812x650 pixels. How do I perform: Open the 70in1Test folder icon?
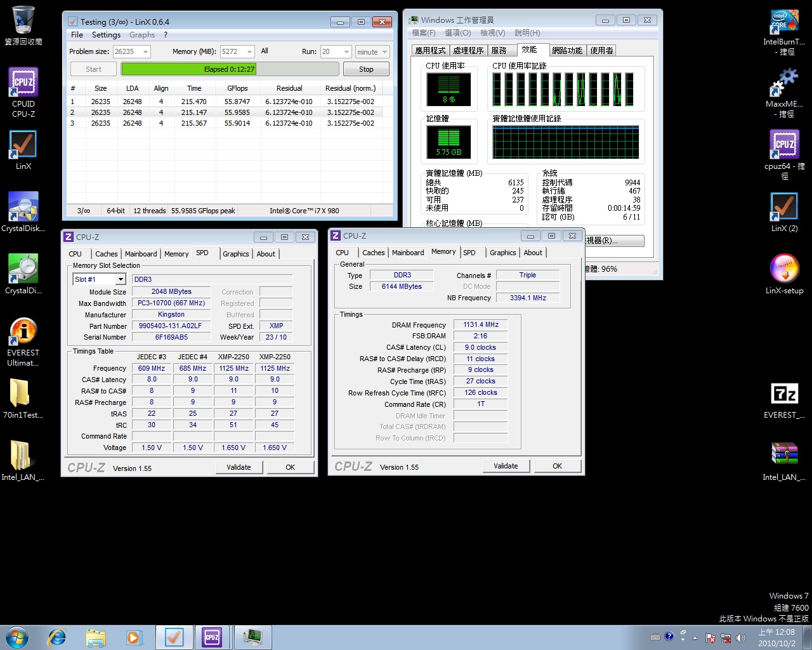[x=23, y=399]
